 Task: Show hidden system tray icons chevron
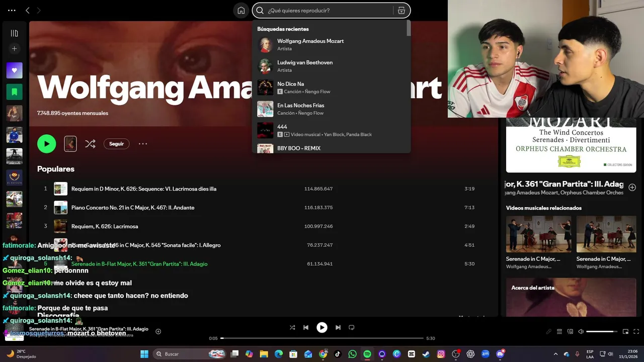point(556,354)
